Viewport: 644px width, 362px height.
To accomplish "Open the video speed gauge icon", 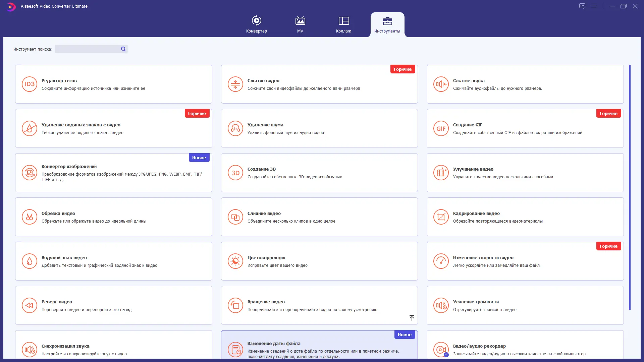I will tap(441, 261).
